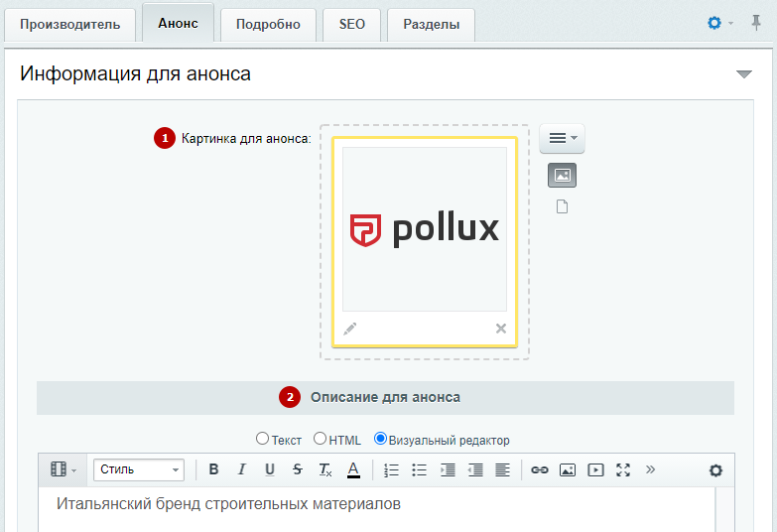Click the pollux logo thumbnail

[425, 229]
